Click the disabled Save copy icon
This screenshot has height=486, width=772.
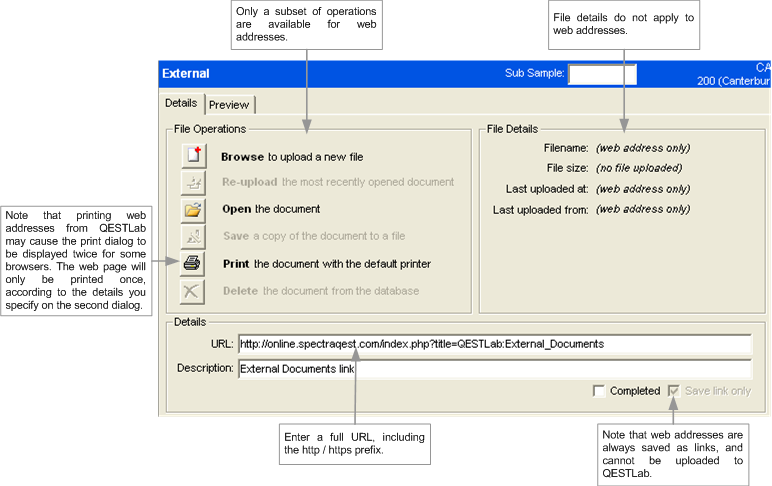(x=193, y=237)
